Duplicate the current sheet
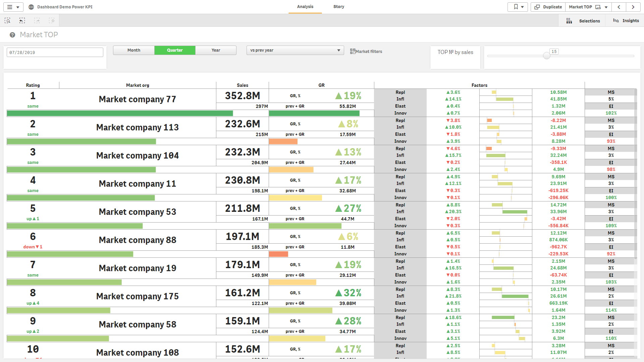 click(548, 7)
